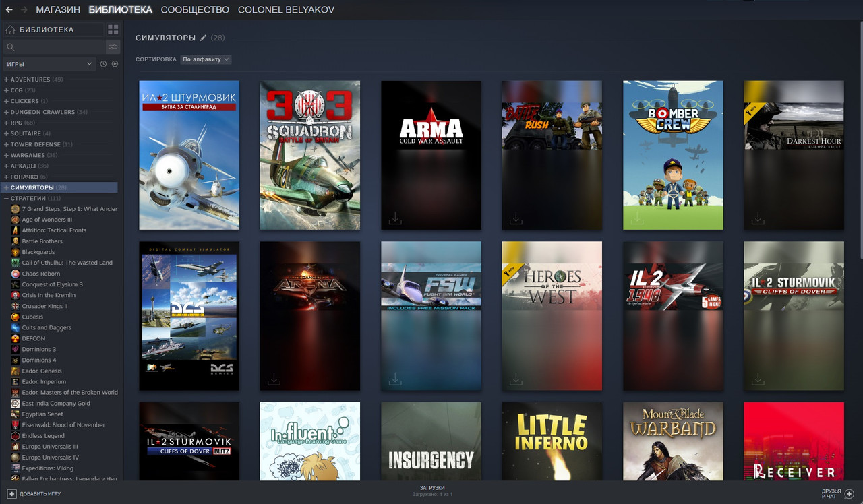Select Battle Brothers in list

pyautogui.click(x=42, y=241)
